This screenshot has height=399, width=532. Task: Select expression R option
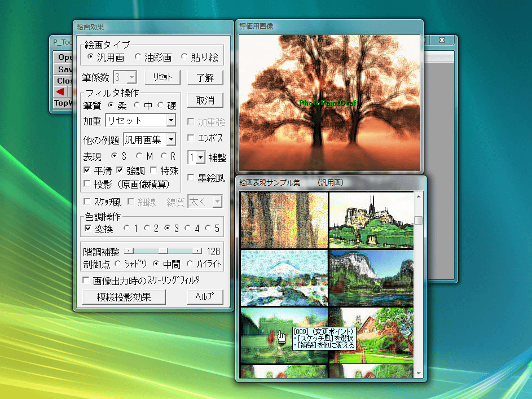[164, 156]
